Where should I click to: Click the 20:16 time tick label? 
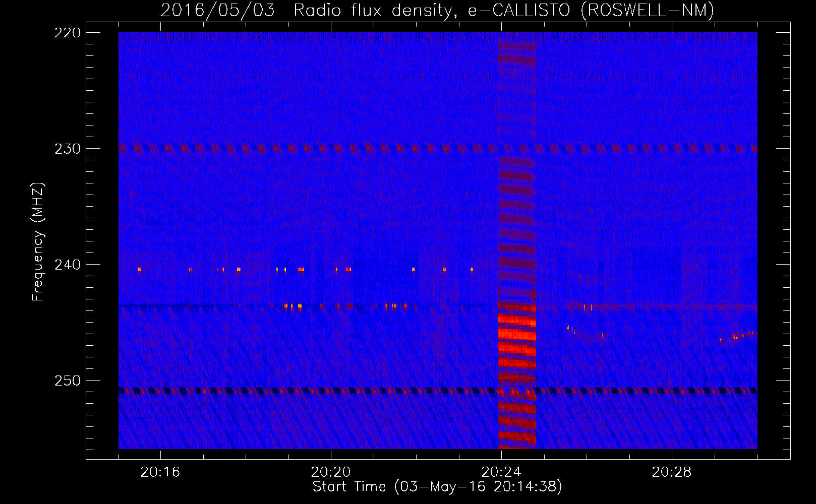point(160,472)
